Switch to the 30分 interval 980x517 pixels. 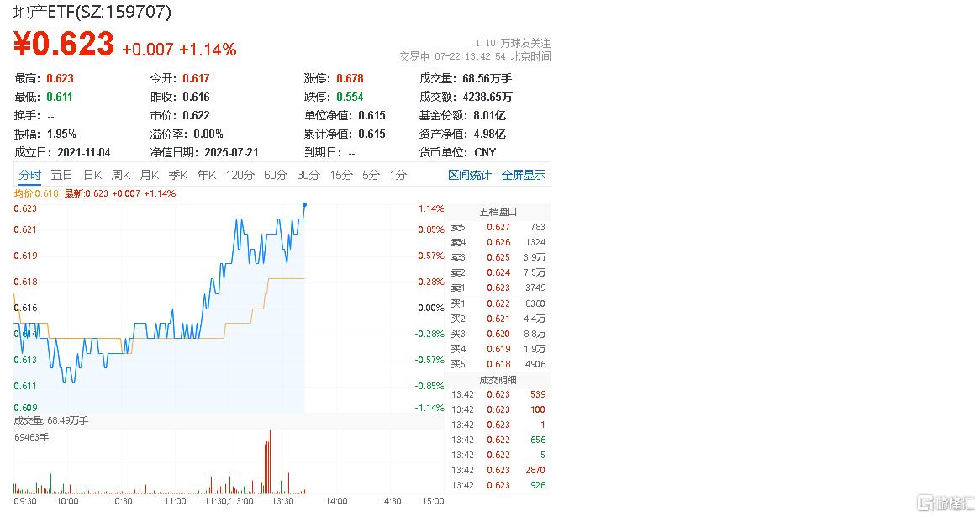(x=308, y=175)
